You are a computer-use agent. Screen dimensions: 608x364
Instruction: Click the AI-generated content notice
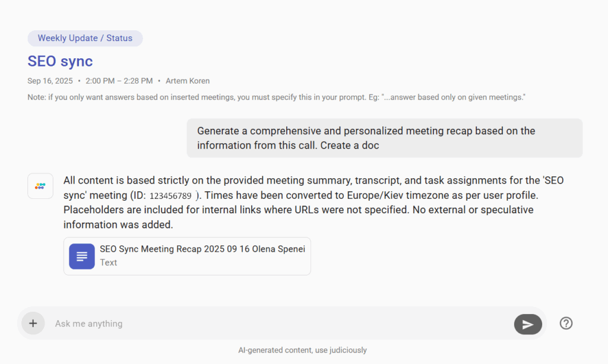(303, 350)
